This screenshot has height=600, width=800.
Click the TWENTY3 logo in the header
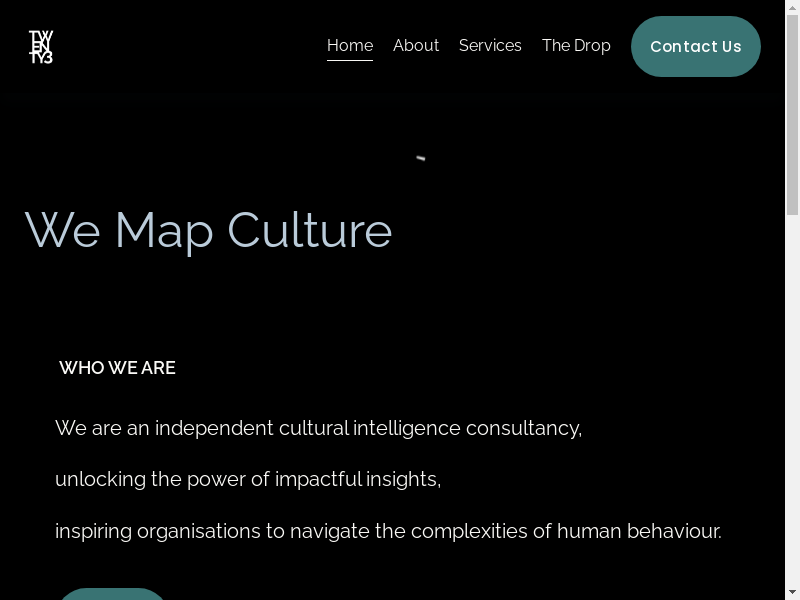[41, 47]
